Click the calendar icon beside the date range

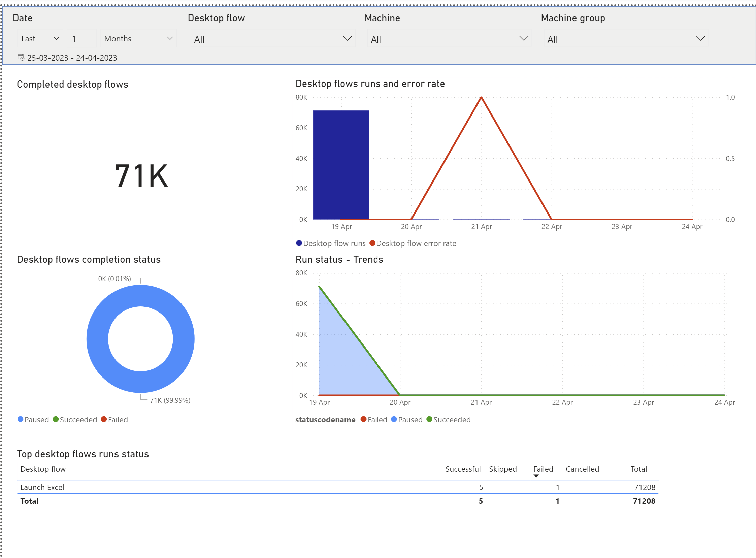(20, 58)
